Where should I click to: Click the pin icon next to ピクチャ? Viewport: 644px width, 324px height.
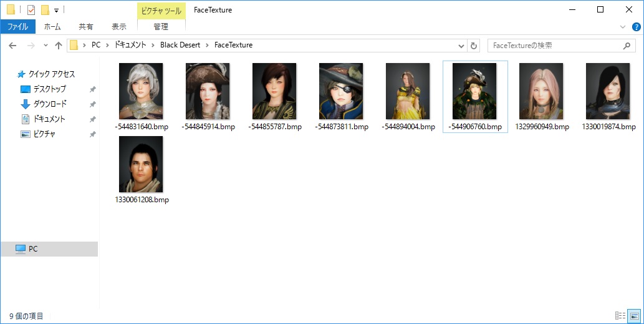click(92, 134)
